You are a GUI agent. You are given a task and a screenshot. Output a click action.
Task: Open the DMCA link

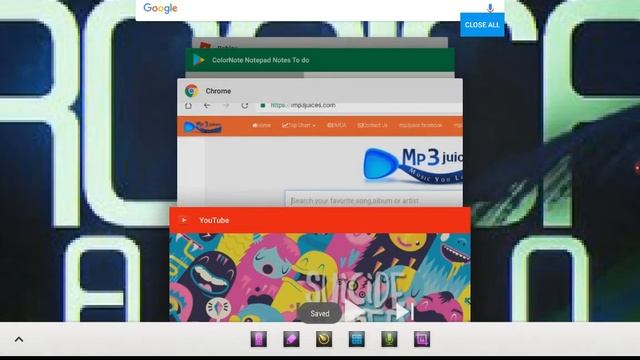337,125
